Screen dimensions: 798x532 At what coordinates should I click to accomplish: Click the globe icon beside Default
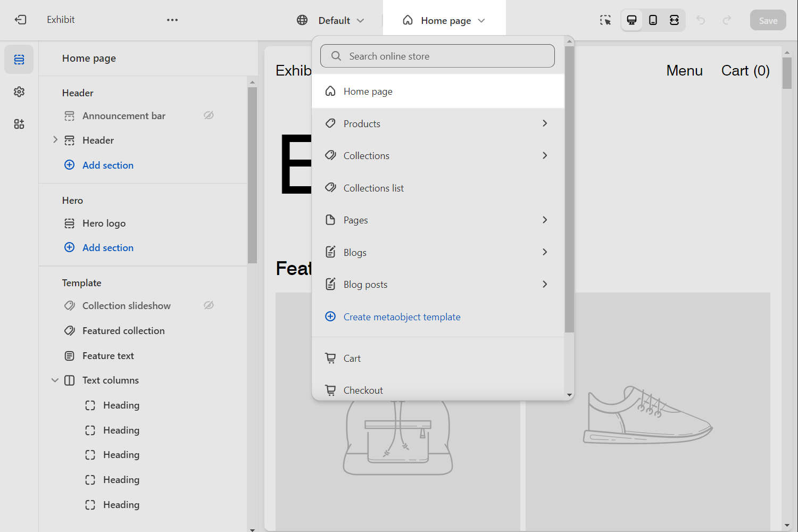302,20
